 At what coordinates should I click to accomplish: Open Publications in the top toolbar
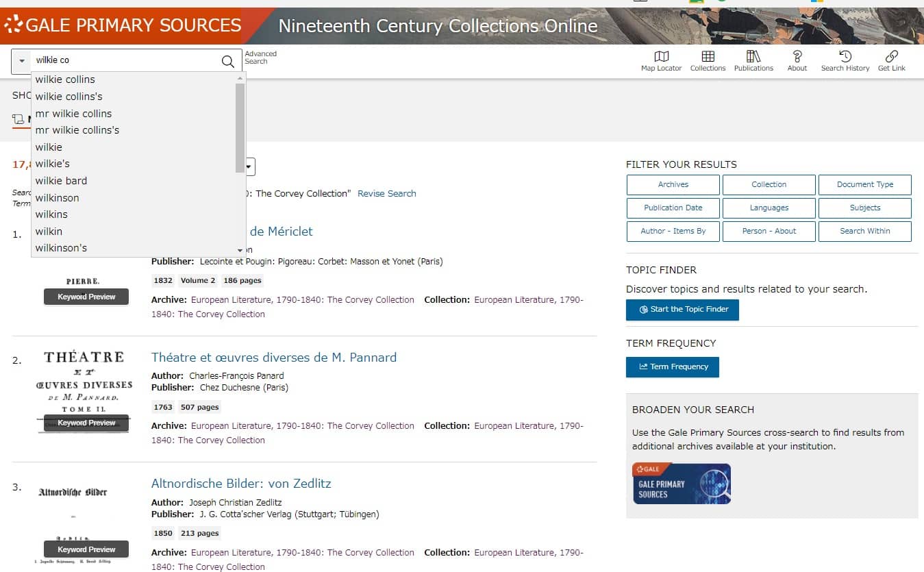tap(753, 61)
